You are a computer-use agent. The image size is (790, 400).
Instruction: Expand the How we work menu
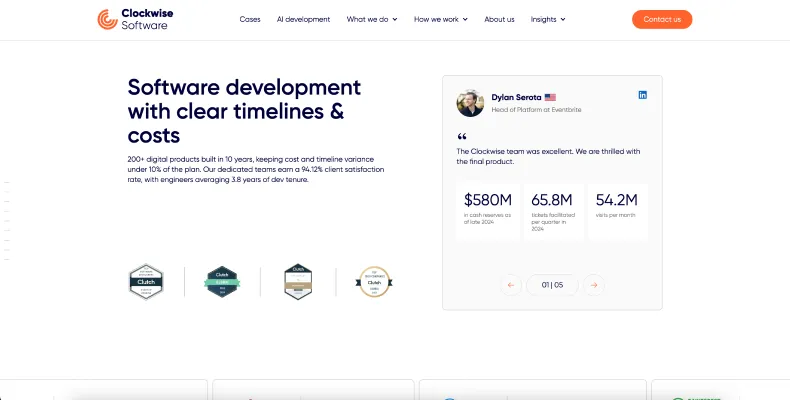(x=441, y=19)
